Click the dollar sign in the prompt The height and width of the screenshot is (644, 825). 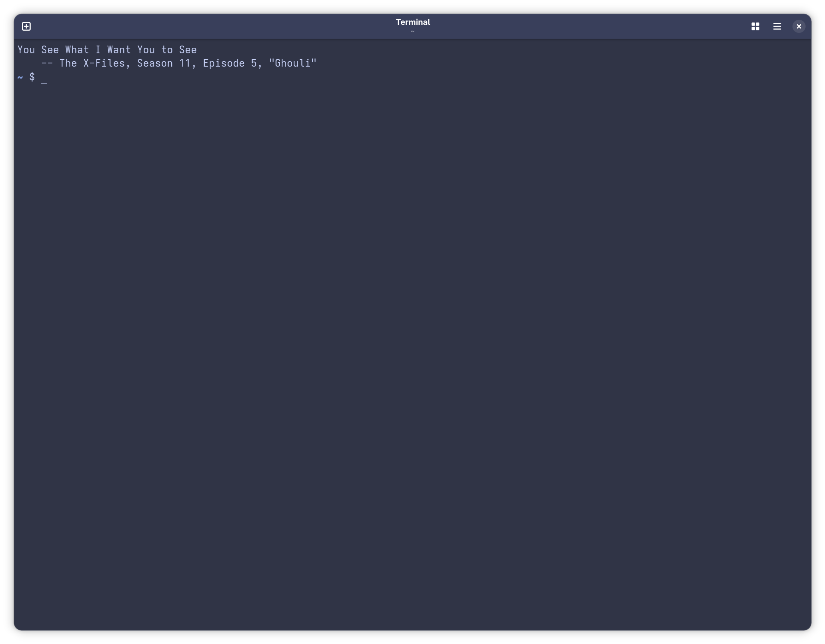click(x=32, y=77)
